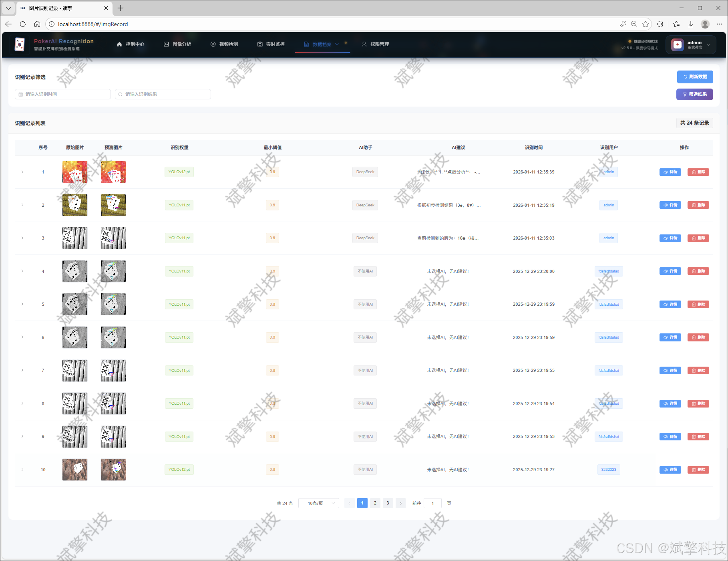View 详情 for record 3
The width and height of the screenshot is (728, 561).
(x=670, y=238)
